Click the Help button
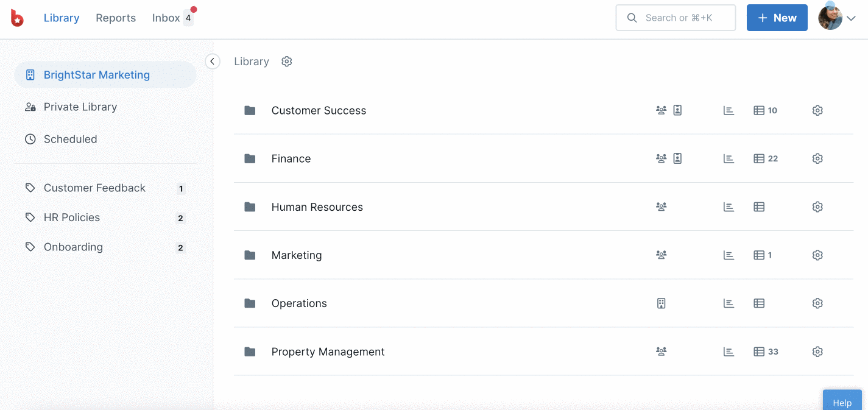 [842, 400]
